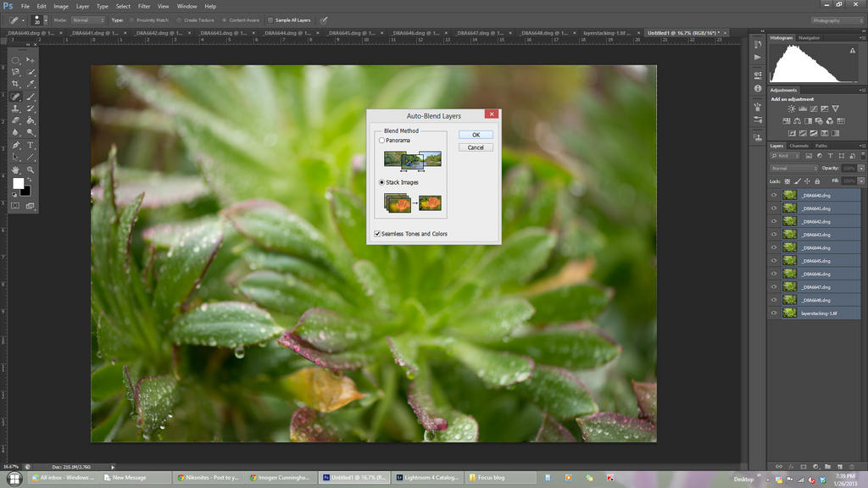The width and height of the screenshot is (868, 488).
Task: Pick the Eyedropper tool
Action: pos(31,84)
